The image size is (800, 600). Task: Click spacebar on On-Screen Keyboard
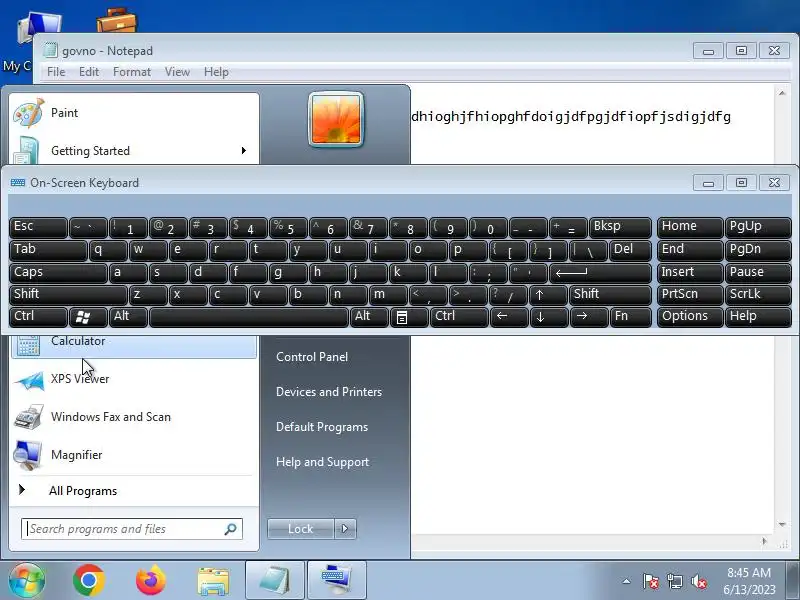pos(248,317)
